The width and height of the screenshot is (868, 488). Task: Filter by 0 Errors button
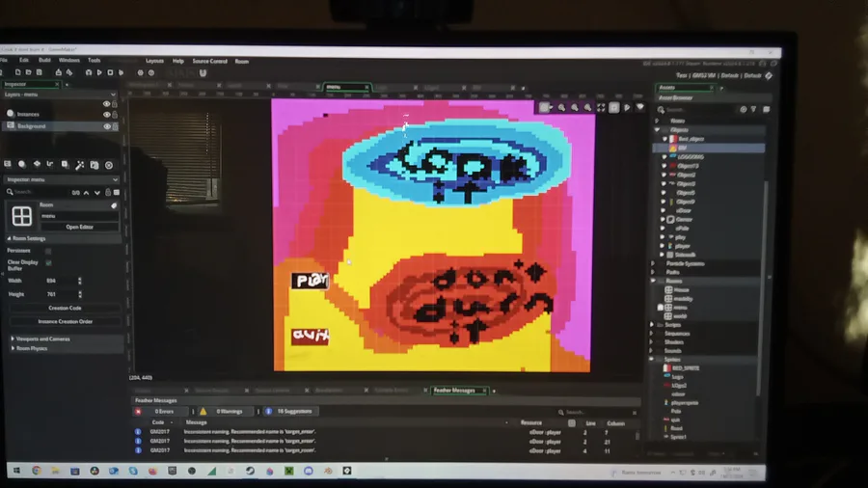(158, 412)
